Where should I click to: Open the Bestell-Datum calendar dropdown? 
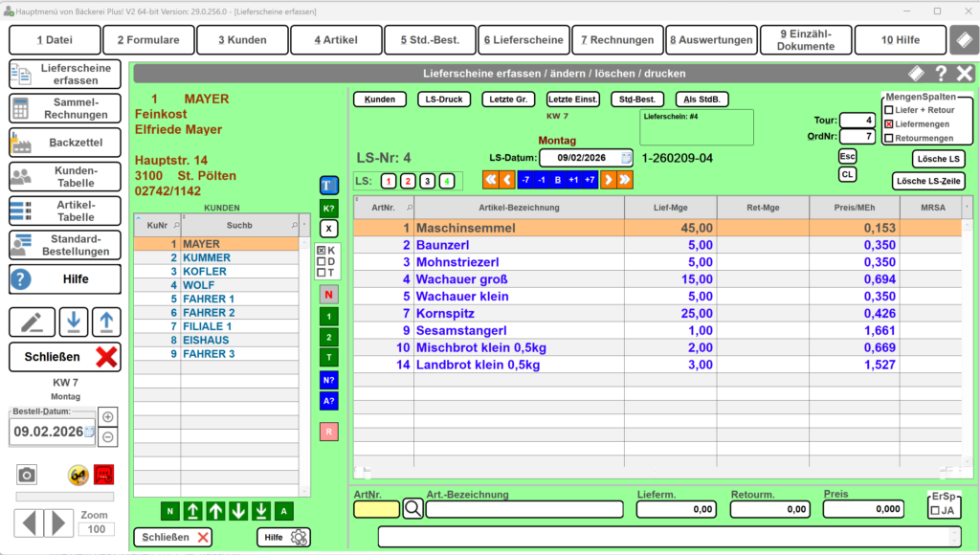coord(89,432)
